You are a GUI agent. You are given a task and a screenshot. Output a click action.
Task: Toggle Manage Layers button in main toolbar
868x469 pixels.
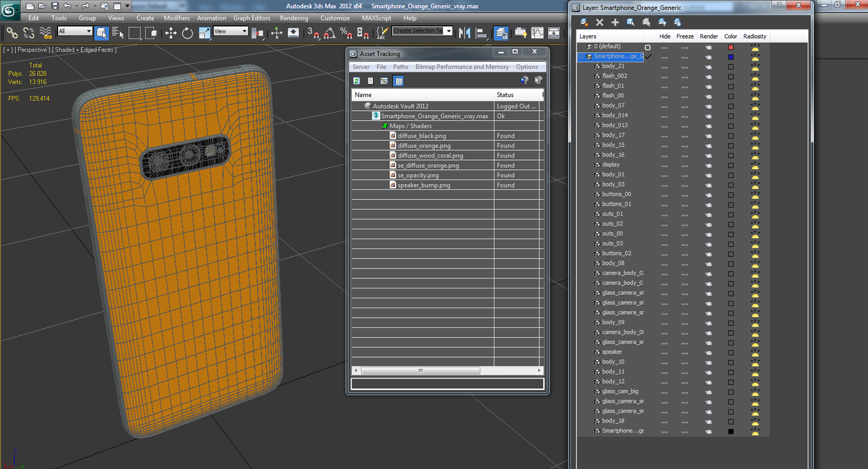pos(501,33)
